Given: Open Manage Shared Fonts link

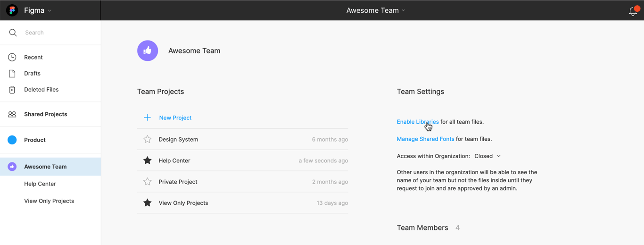Looking at the screenshot, I should pos(425,139).
